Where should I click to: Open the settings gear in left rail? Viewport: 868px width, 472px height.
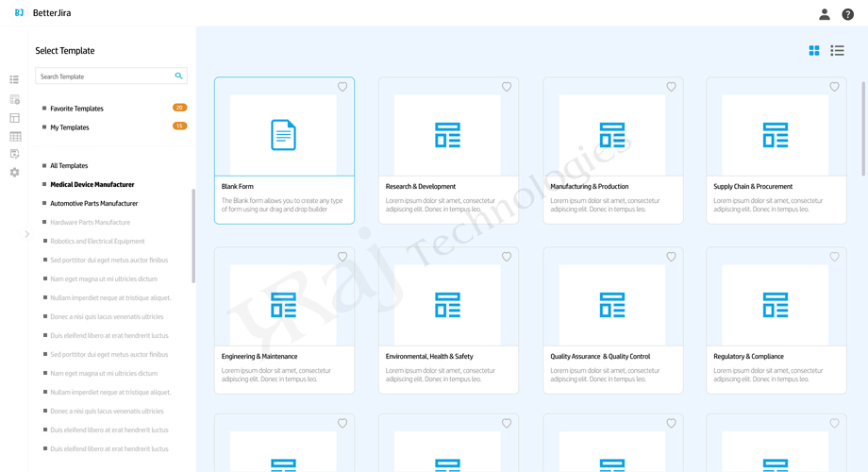click(15, 173)
